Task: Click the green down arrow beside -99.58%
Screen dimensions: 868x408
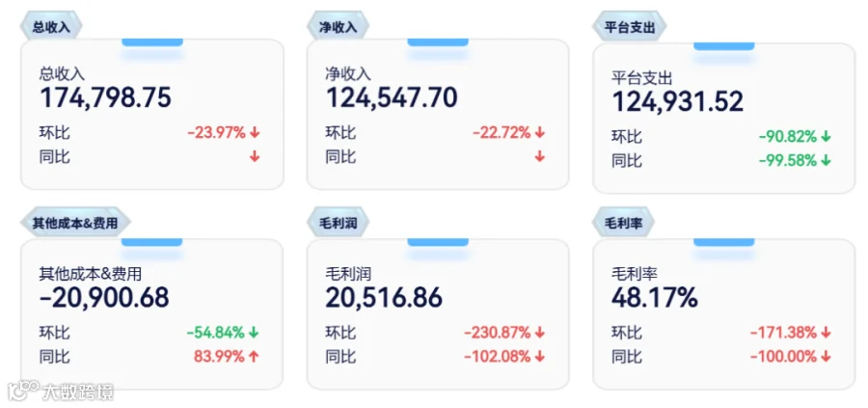Action: point(827,161)
